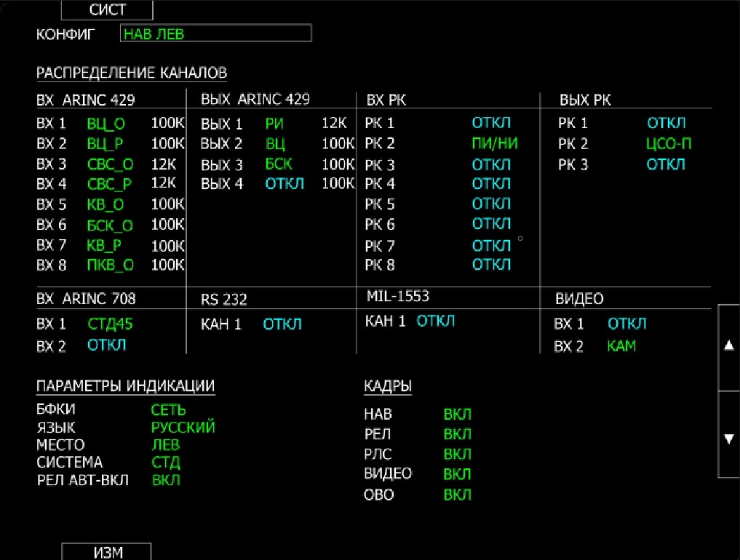
Task: Open МЕСТО value ЛЕВ
Action: coord(165,445)
